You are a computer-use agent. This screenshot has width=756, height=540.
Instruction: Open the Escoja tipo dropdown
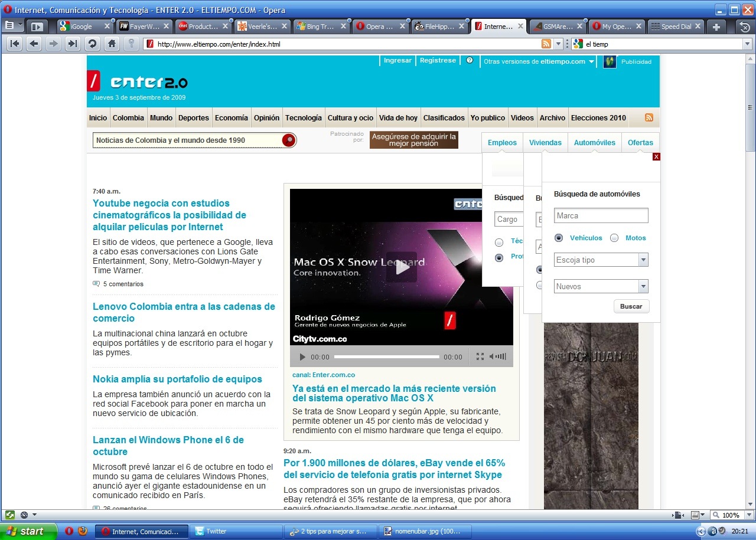pos(601,260)
